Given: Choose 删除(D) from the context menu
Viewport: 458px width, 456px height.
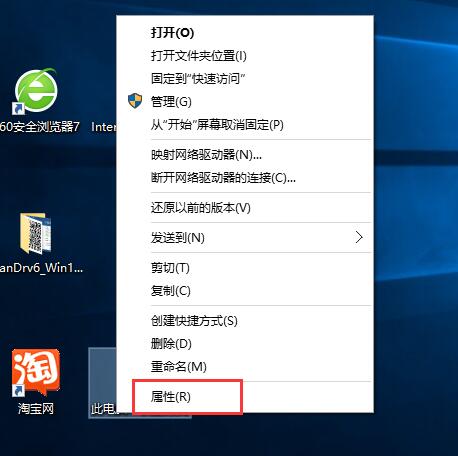Looking at the screenshot, I should point(245,344).
